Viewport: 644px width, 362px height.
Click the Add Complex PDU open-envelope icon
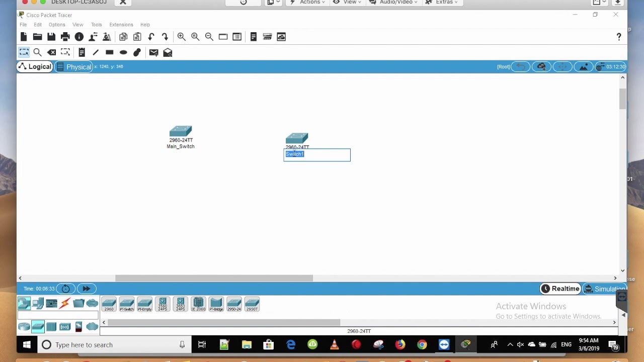[168, 52]
